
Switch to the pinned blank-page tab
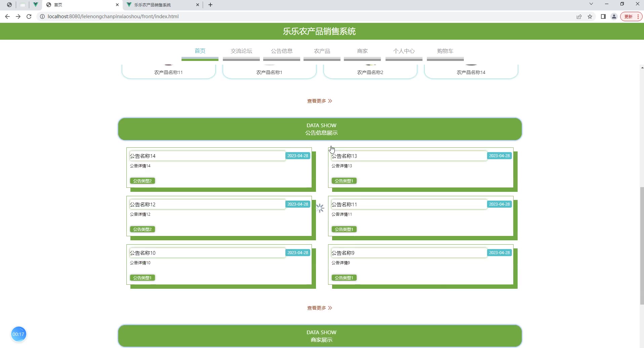point(23,5)
